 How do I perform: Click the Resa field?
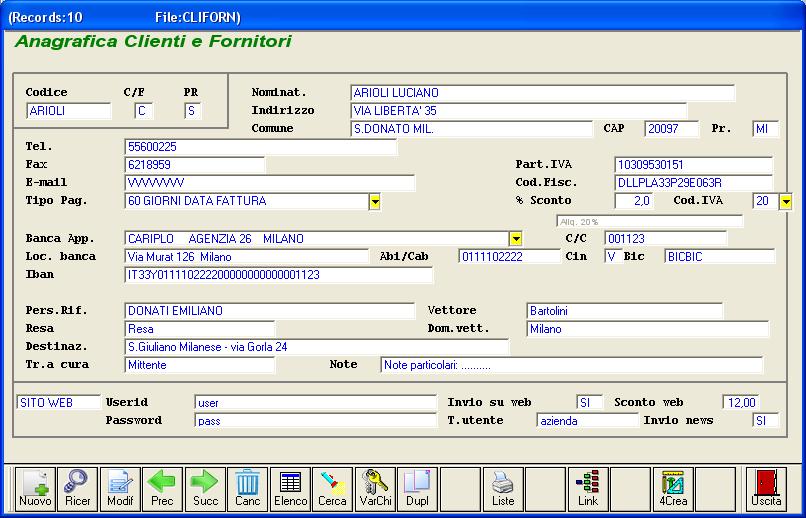(x=199, y=329)
